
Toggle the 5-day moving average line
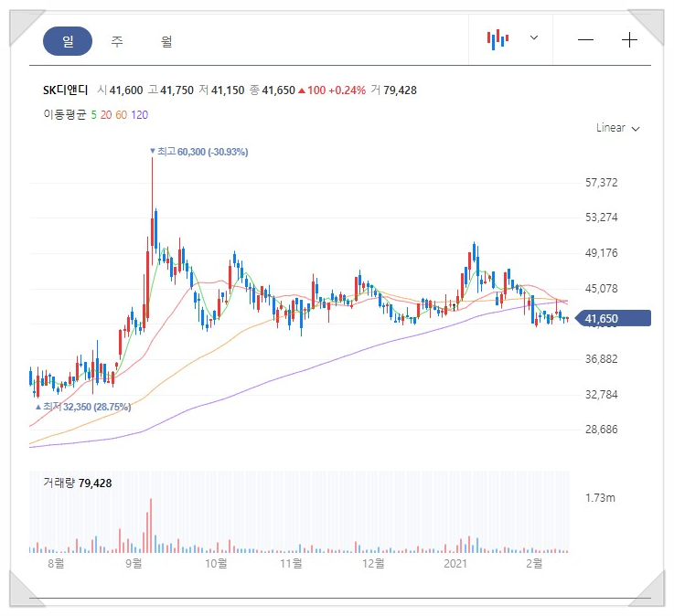pos(93,115)
